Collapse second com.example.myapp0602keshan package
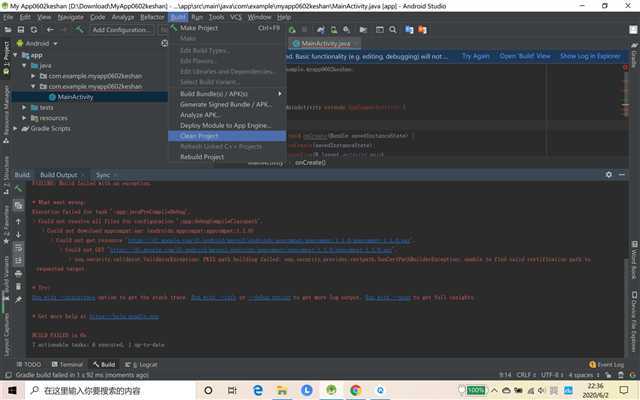Image resolution: width=640 pixels, height=400 pixels. point(33,87)
